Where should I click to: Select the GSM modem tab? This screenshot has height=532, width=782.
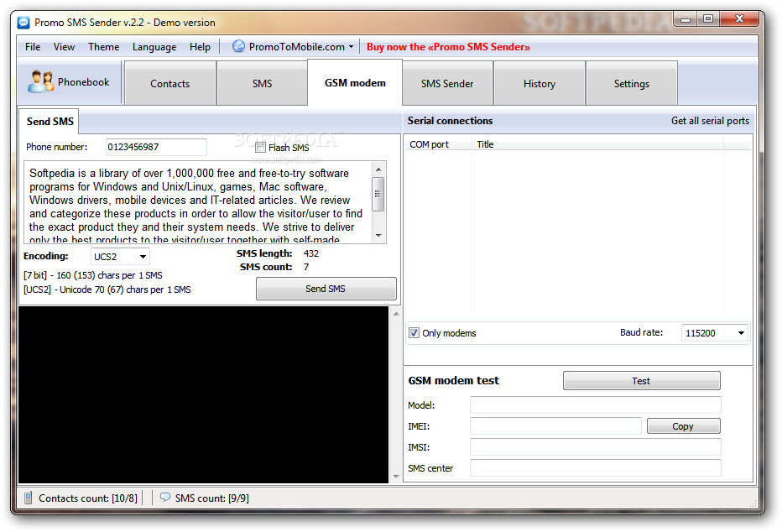pos(355,83)
